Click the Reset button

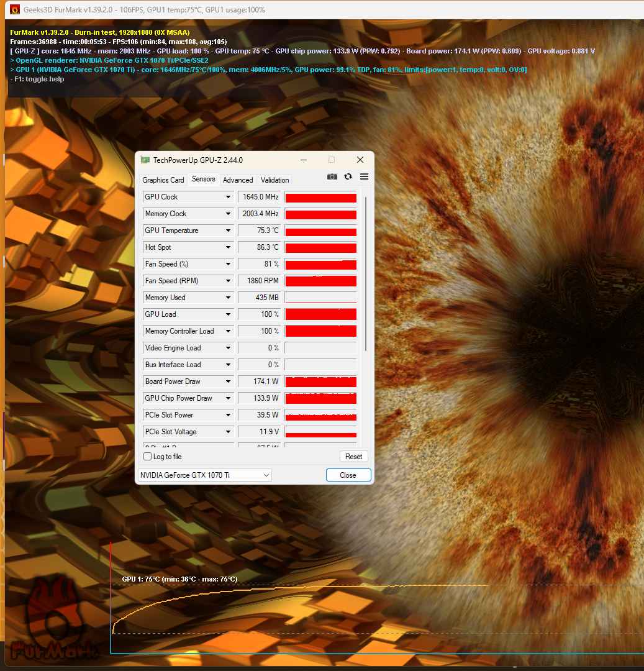pos(353,457)
